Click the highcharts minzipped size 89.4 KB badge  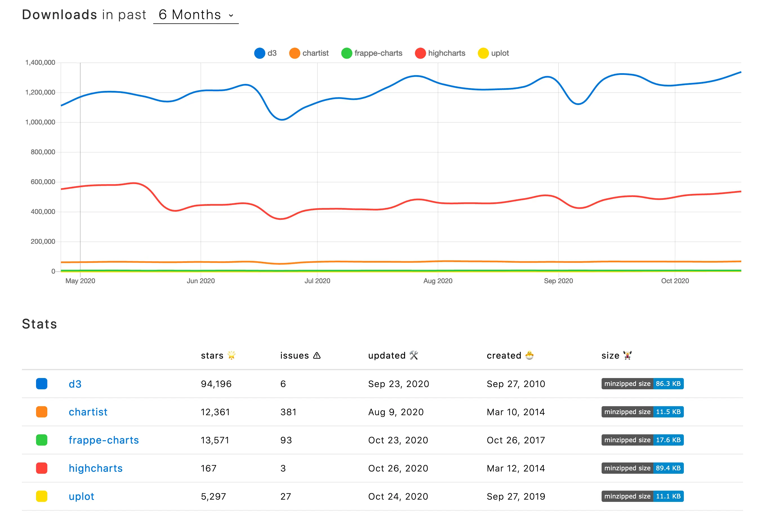click(643, 468)
